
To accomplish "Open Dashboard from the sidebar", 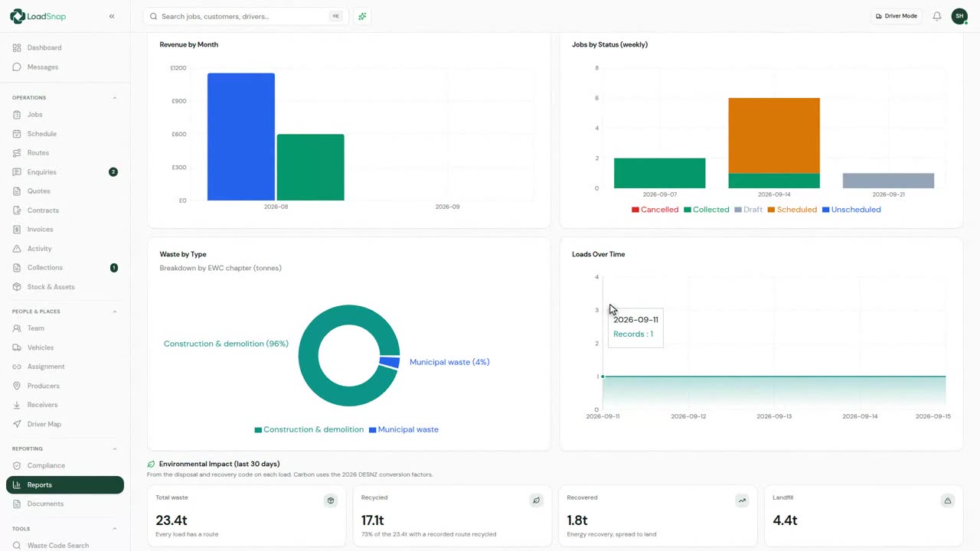I will [x=65, y=47].
